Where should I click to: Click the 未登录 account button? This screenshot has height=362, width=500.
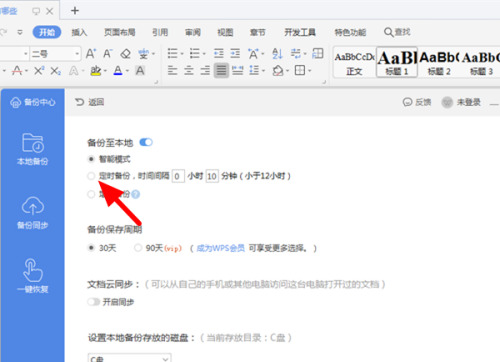click(x=461, y=102)
